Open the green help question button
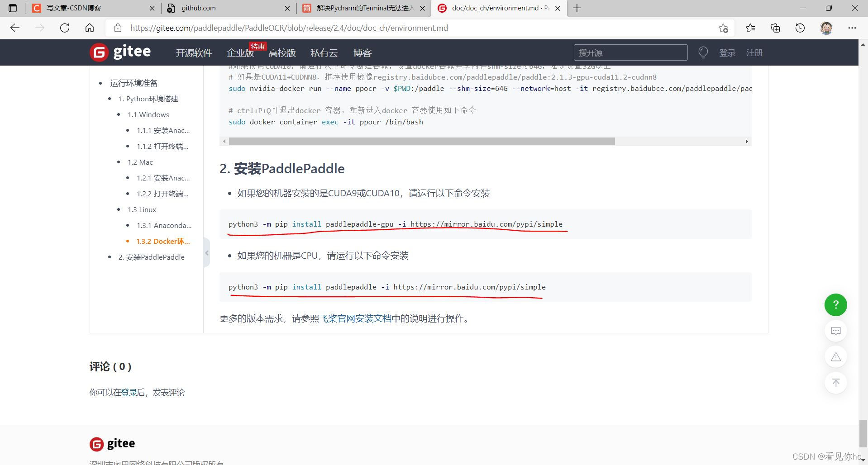The height and width of the screenshot is (465, 868). pos(836,305)
